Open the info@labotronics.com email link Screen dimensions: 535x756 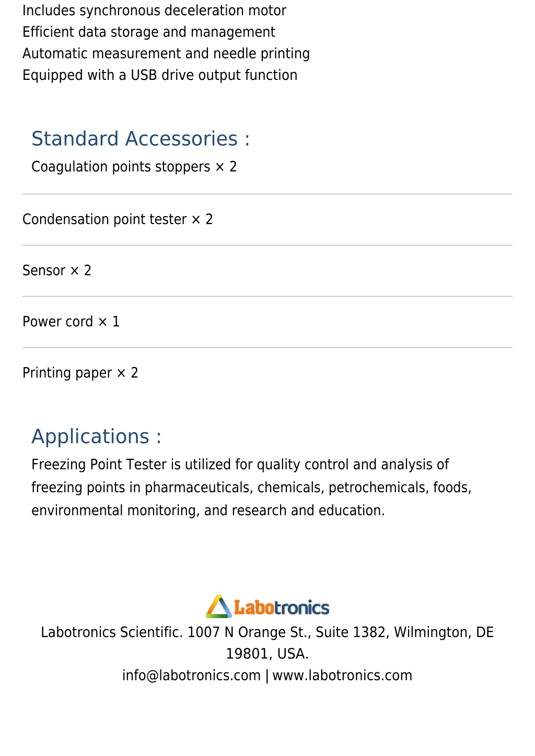pos(191,676)
